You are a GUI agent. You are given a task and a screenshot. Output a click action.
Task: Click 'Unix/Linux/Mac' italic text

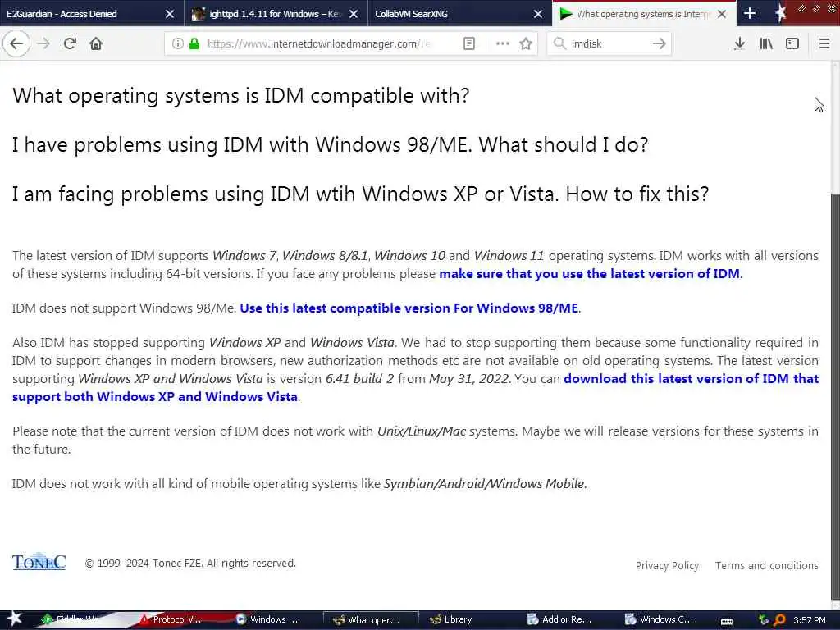[422, 431]
